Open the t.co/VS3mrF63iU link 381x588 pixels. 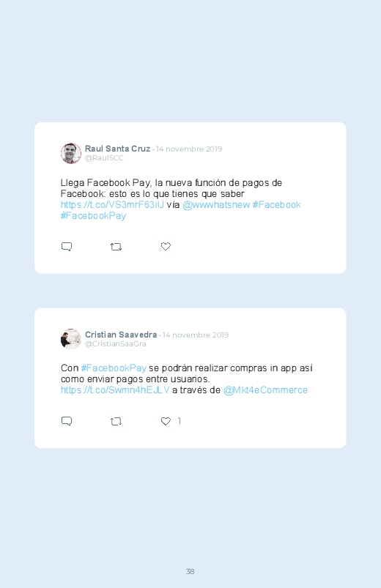(112, 205)
